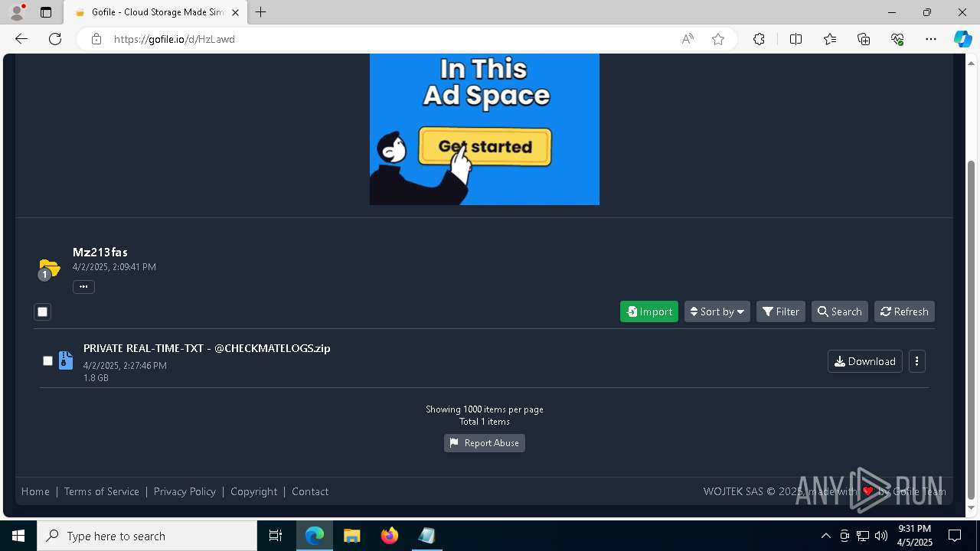
Task: Open Task View on taskbar
Action: point(276,536)
